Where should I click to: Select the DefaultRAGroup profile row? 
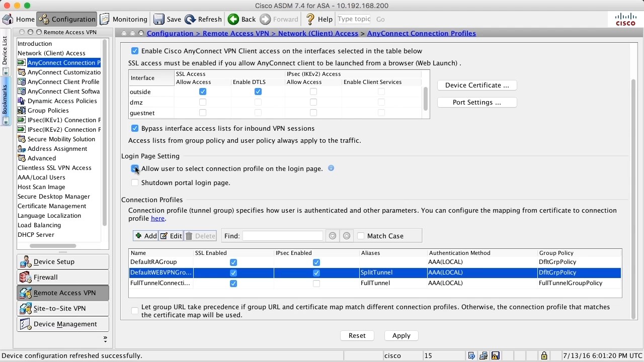click(x=375, y=262)
